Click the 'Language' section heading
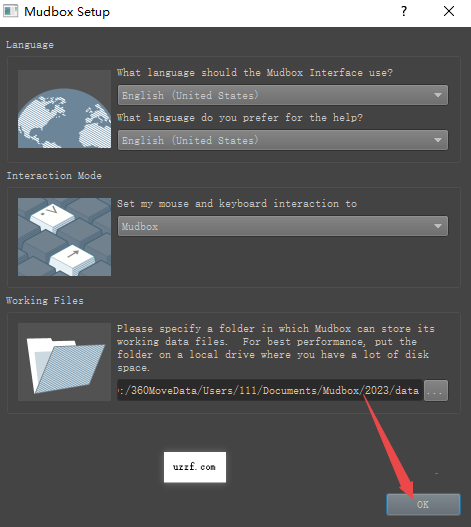Image resolution: width=471 pixels, height=527 pixels. tap(30, 45)
